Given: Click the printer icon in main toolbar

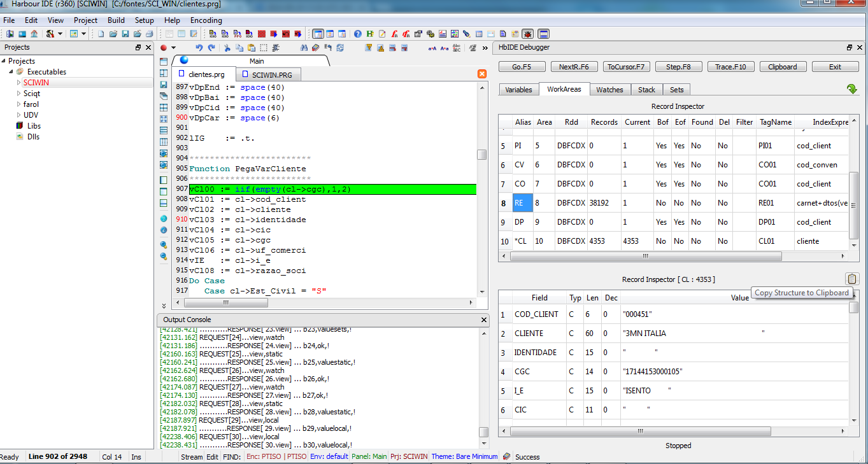Looking at the screenshot, I should (x=149, y=34).
